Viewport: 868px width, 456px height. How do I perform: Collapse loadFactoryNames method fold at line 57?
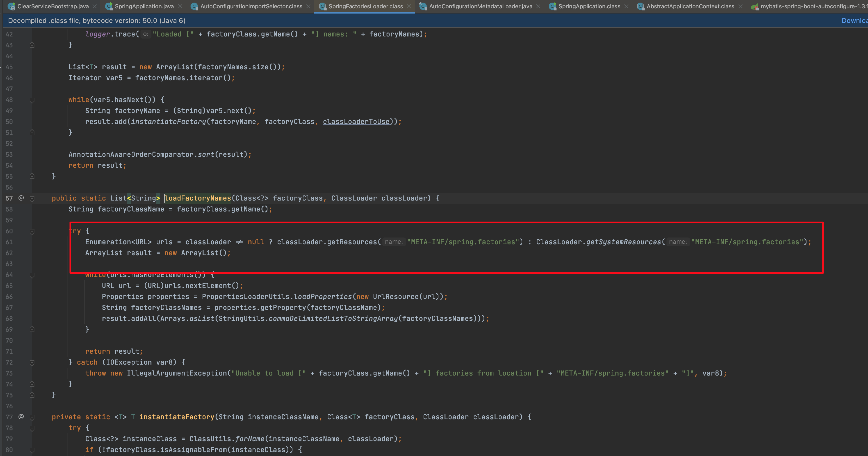coord(32,198)
